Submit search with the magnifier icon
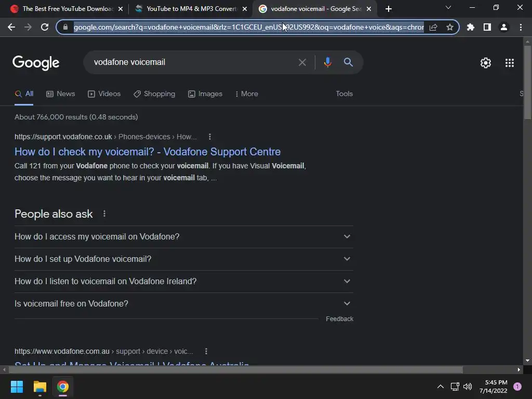The image size is (532, 399). click(x=348, y=62)
